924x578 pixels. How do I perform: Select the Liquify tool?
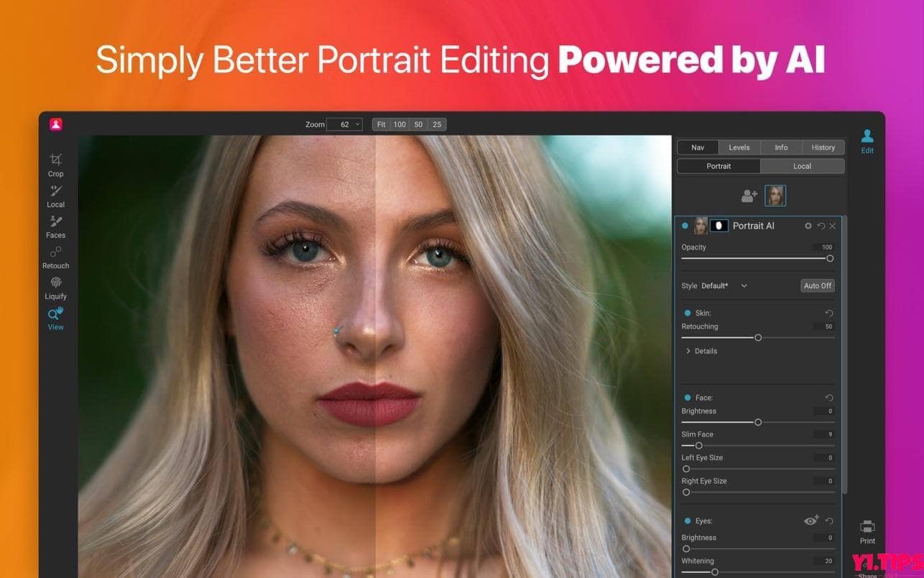pyautogui.click(x=55, y=287)
